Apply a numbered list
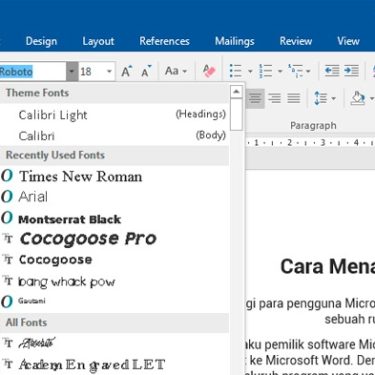The width and height of the screenshot is (375, 375). (266, 71)
